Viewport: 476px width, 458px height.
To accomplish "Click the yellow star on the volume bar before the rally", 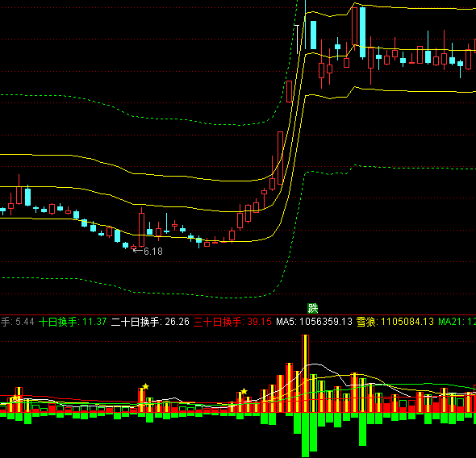I will [x=244, y=392].
